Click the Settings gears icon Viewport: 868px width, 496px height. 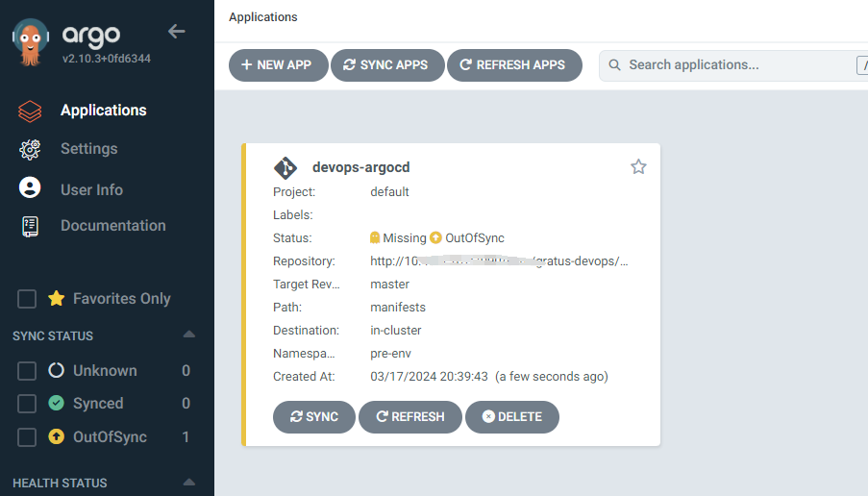30,149
